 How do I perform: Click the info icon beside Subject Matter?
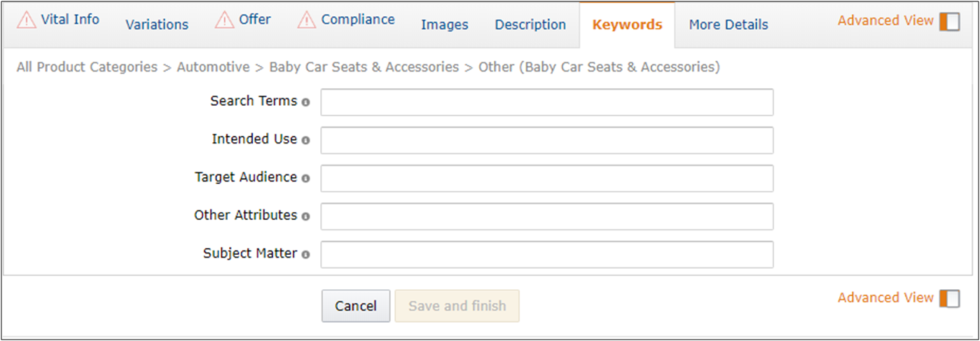pos(305,255)
